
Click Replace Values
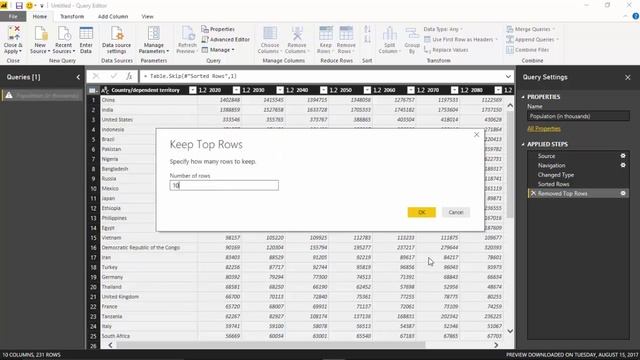(446, 50)
